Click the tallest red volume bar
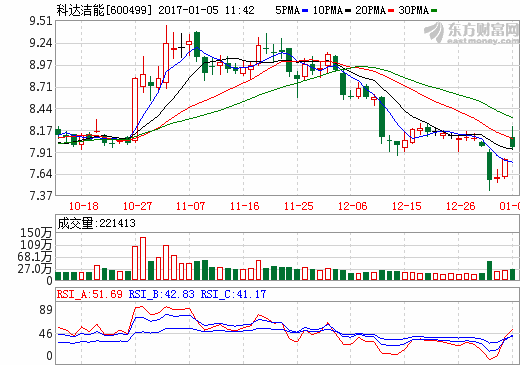520x365 pixels. point(143,259)
